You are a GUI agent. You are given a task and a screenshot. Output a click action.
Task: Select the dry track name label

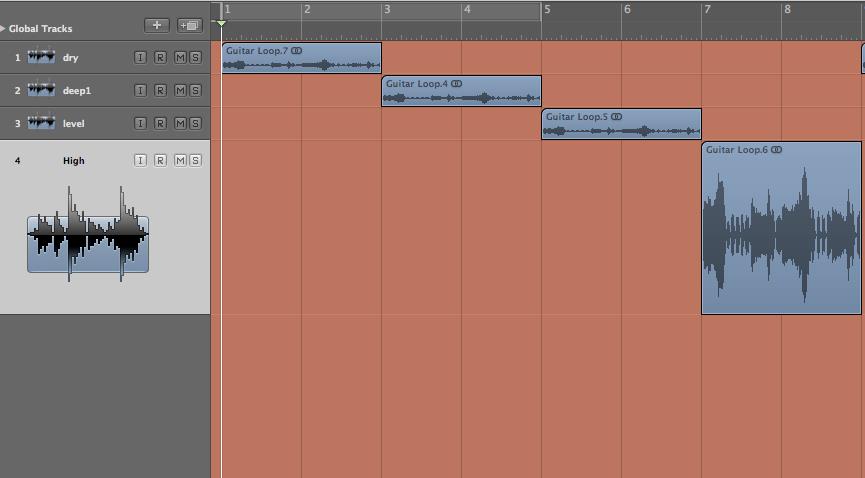click(x=70, y=58)
